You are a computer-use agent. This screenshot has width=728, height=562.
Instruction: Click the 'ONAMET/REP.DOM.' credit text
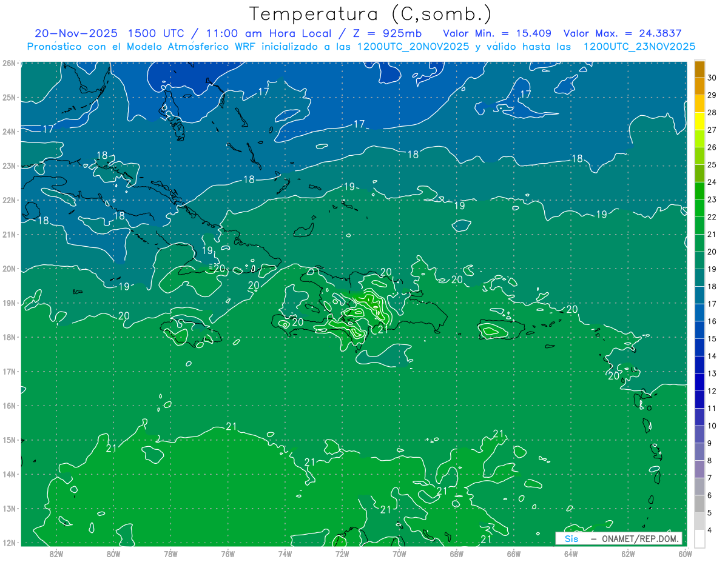click(x=639, y=538)
